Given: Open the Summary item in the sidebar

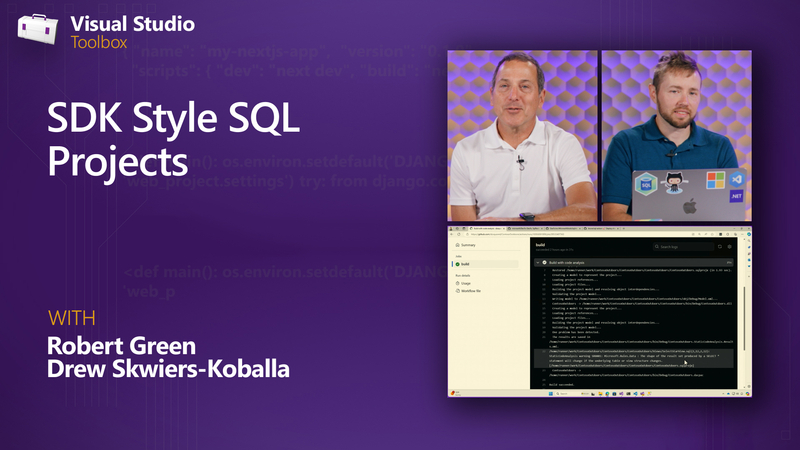Looking at the screenshot, I should [x=469, y=244].
